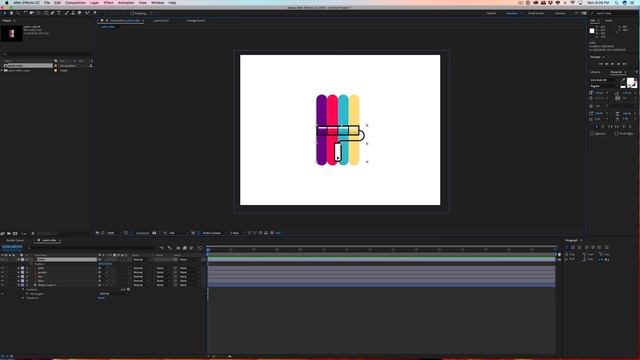Open the Parent dropdown for the purple layer

pyautogui.click(x=188, y=272)
